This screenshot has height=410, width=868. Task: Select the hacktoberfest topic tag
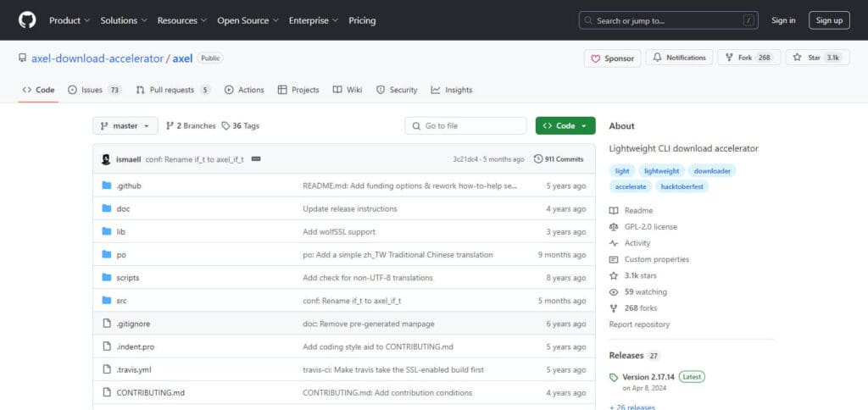tap(682, 187)
